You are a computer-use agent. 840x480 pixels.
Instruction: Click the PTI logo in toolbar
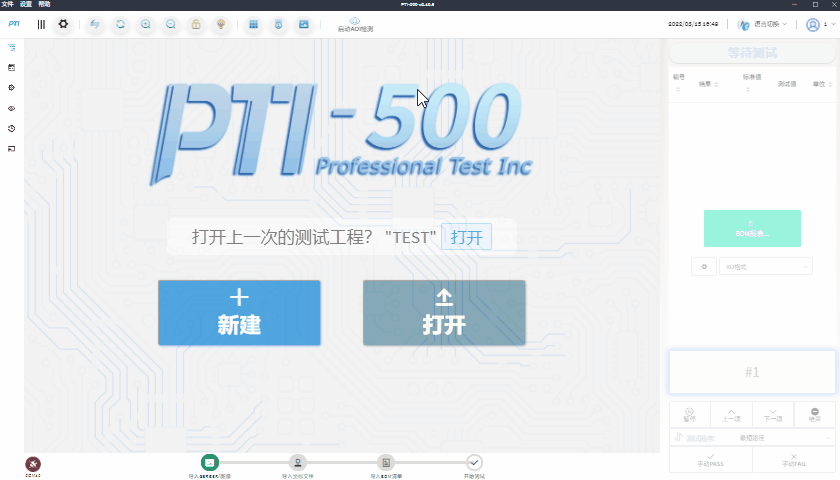[x=14, y=24]
